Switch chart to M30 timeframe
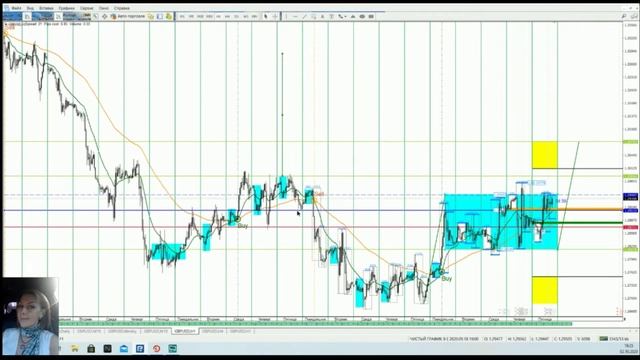This screenshot has height=360, width=640. click(x=209, y=16)
